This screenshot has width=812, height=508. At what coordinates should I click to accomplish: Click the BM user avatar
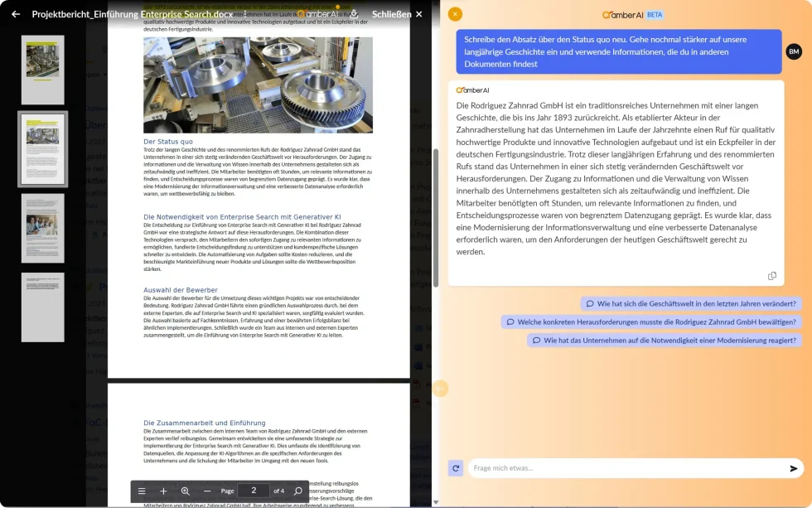(x=794, y=51)
